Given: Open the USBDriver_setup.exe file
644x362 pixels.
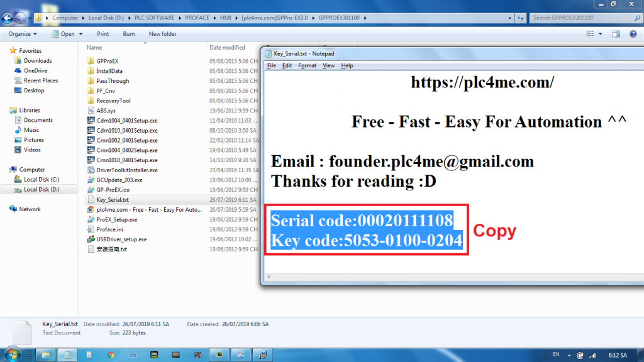Looking at the screenshot, I should (x=121, y=239).
